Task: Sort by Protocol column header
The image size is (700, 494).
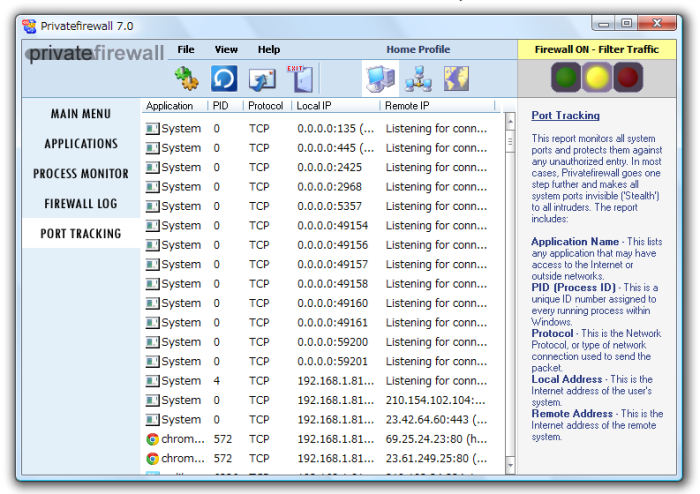Action: click(x=267, y=106)
